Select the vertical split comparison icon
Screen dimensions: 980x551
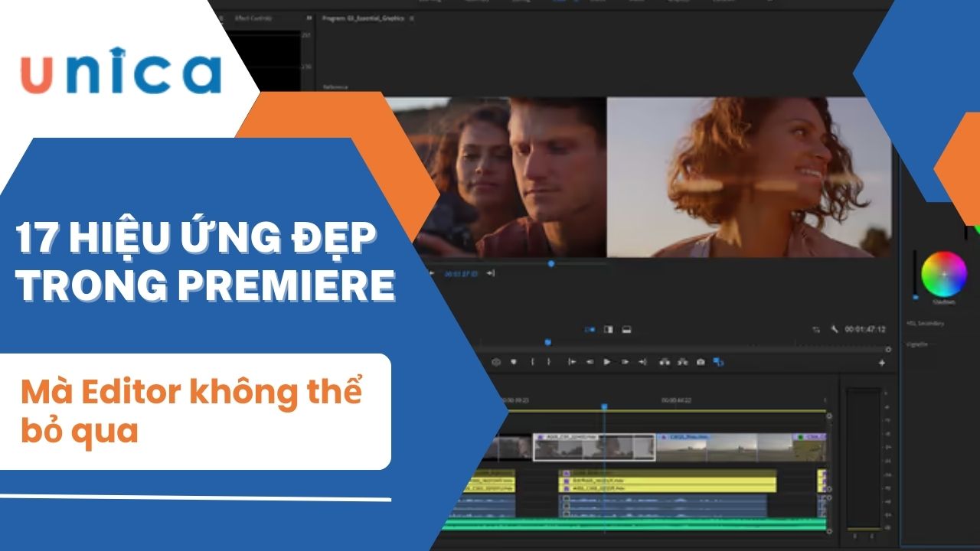point(609,329)
